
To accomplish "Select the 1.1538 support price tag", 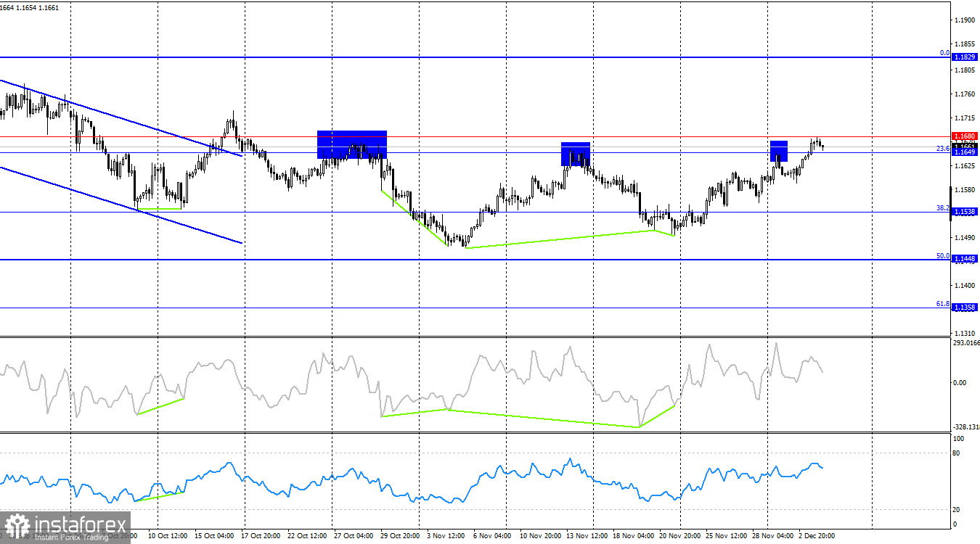I will pyautogui.click(x=965, y=211).
